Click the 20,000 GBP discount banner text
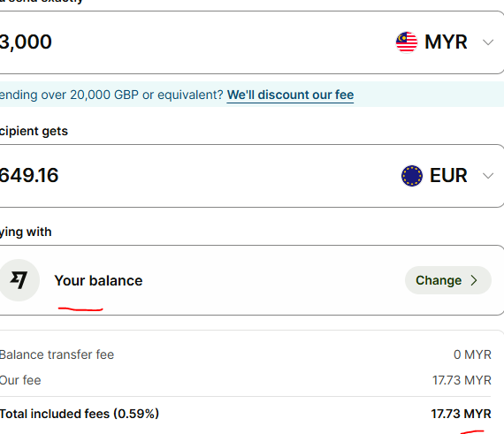The height and width of the screenshot is (434, 504). [111, 95]
